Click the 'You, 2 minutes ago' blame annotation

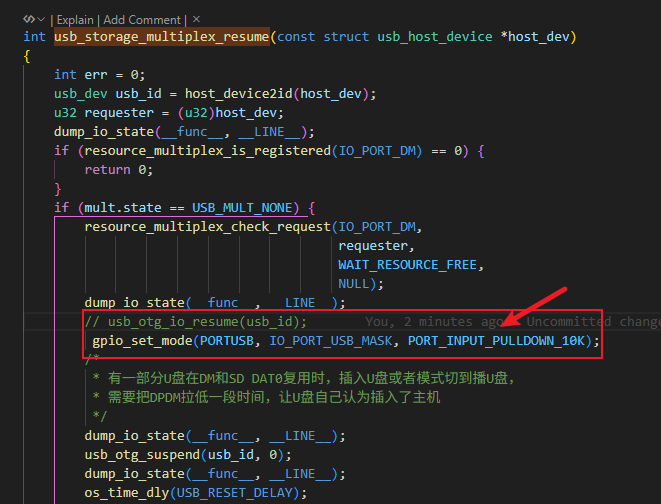click(x=434, y=322)
